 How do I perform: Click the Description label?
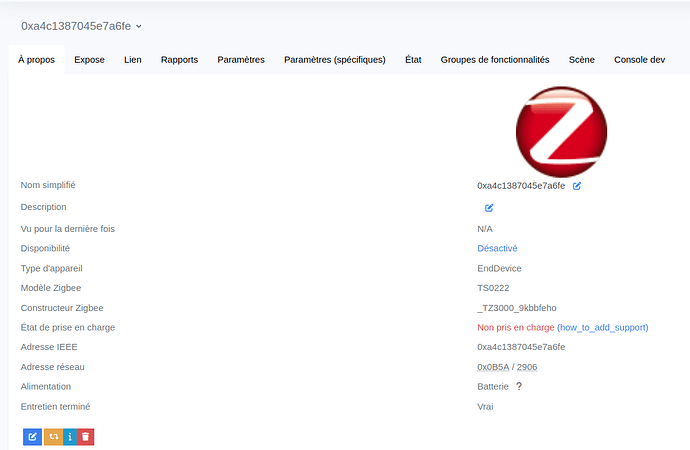(44, 207)
